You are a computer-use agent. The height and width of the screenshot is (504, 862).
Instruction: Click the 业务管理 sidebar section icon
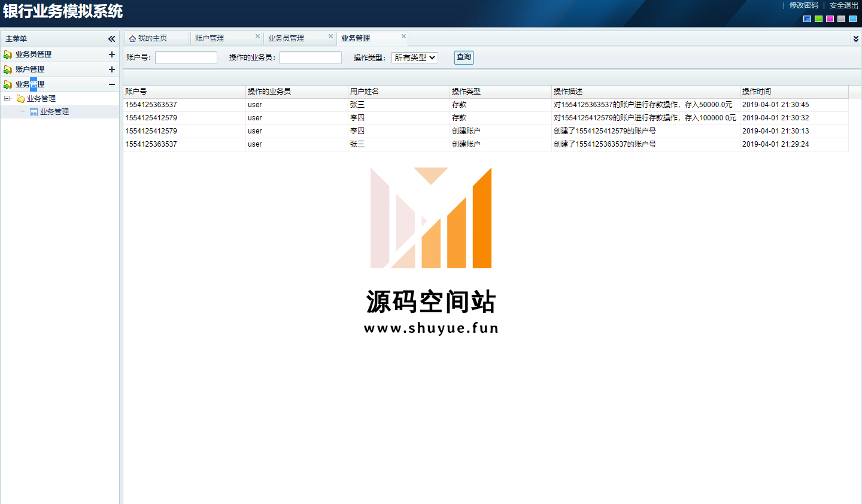8,84
